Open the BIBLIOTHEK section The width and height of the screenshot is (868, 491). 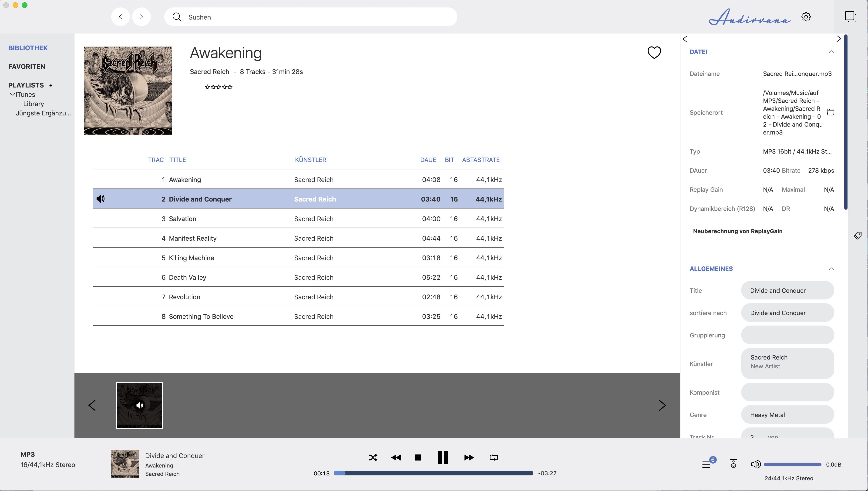[28, 48]
